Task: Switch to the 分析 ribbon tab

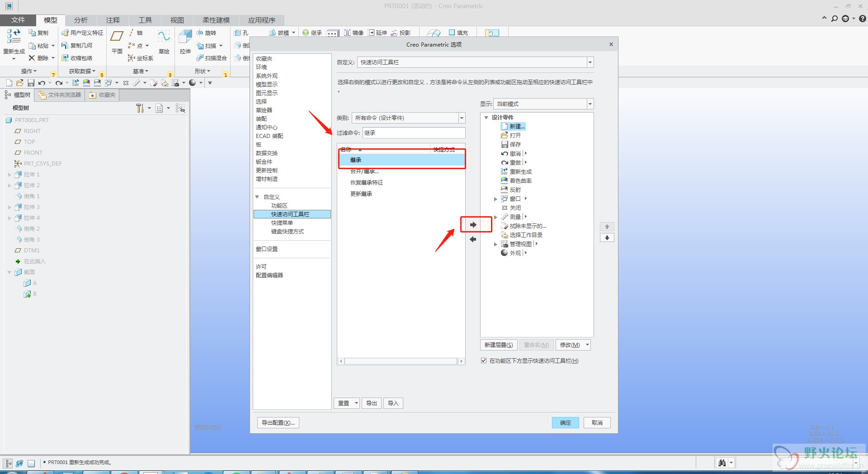Action: pos(81,20)
